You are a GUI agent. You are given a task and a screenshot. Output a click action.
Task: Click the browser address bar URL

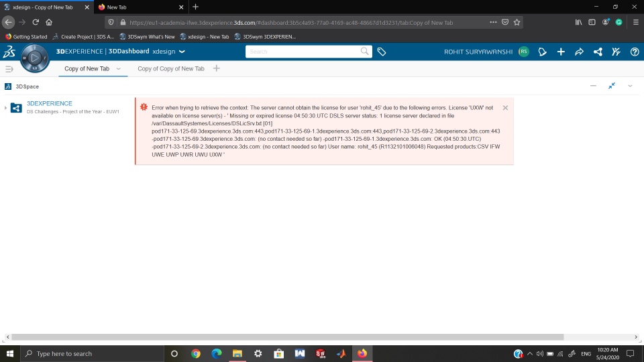[x=291, y=23]
